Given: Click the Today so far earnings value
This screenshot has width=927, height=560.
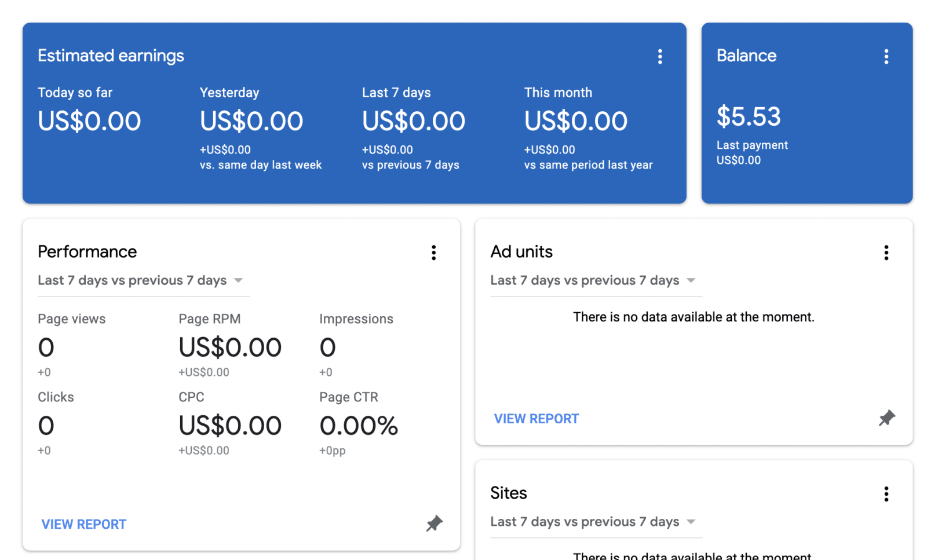Looking at the screenshot, I should click(89, 122).
